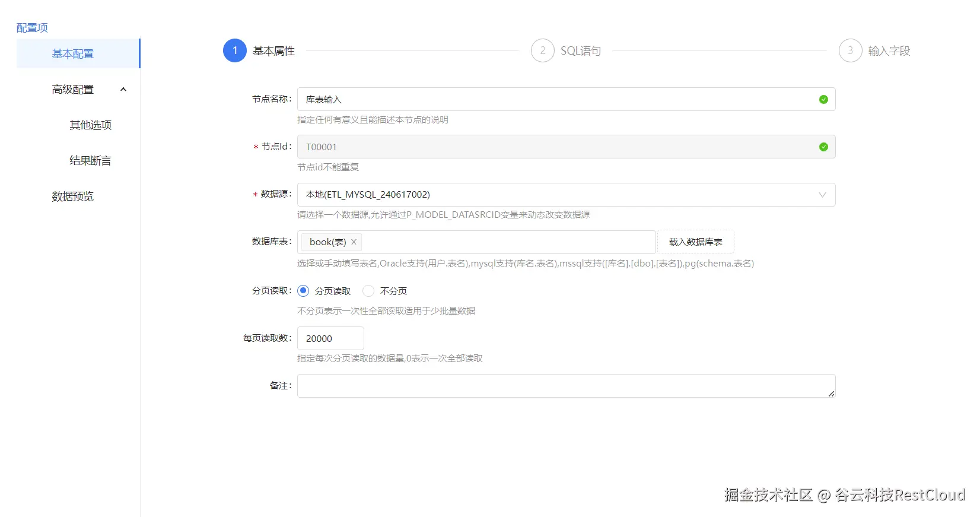
Task: Click the 备注 textarea
Action: point(567,386)
